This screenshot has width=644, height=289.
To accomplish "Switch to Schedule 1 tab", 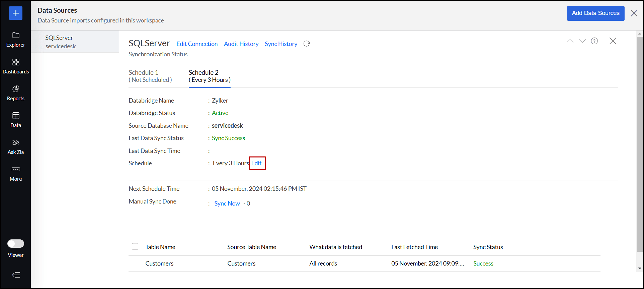I will (x=150, y=76).
